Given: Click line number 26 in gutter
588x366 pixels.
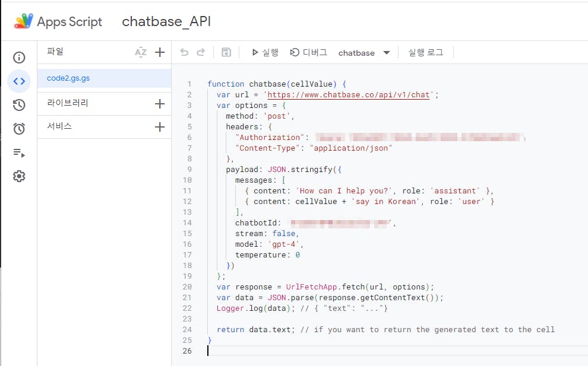Looking at the screenshot, I should coord(187,351).
